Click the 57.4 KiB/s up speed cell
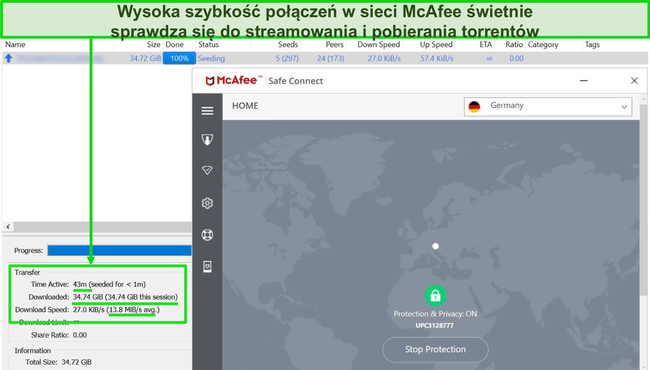 (x=437, y=58)
